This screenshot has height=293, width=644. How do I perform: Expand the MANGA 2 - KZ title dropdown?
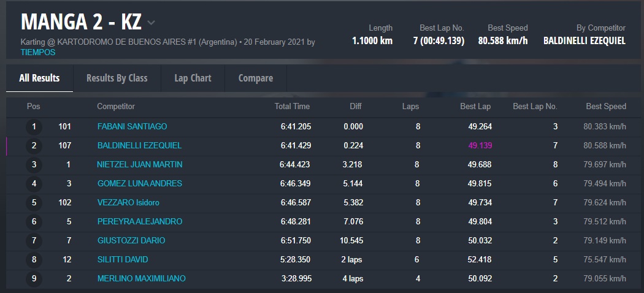(x=151, y=23)
